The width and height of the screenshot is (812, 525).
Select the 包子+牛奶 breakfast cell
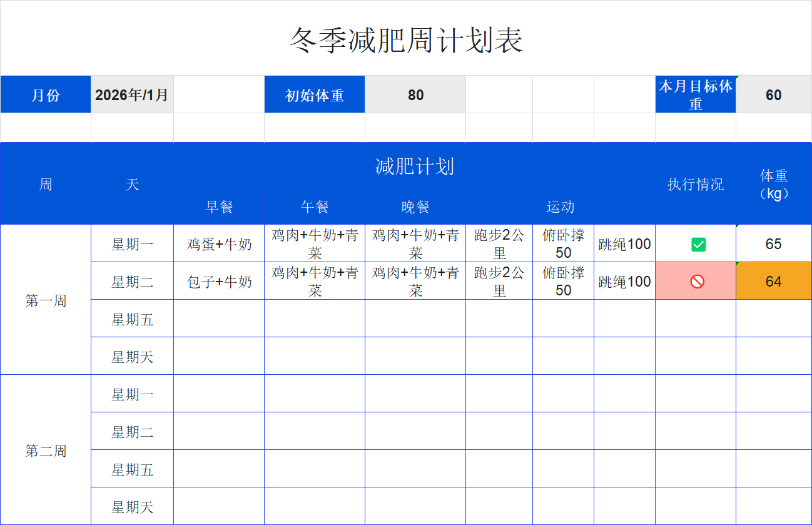point(218,281)
